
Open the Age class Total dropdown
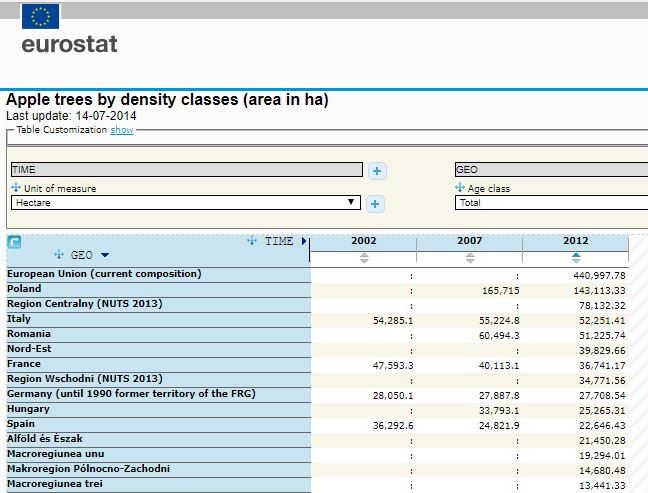pyautogui.click(x=551, y=203)
